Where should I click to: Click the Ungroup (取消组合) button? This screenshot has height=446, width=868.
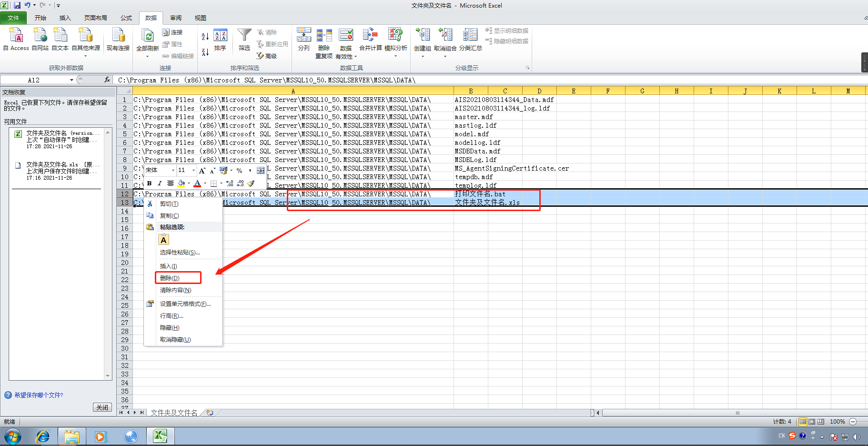[445, 42]
